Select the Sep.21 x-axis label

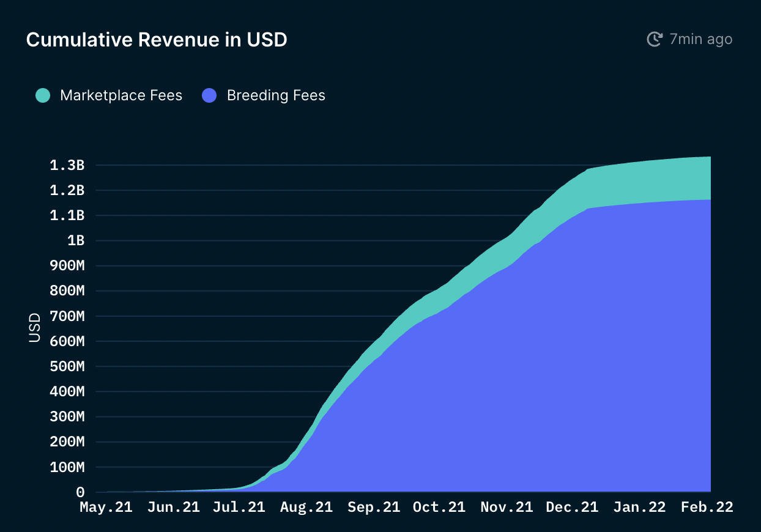(x=373, y=507)
